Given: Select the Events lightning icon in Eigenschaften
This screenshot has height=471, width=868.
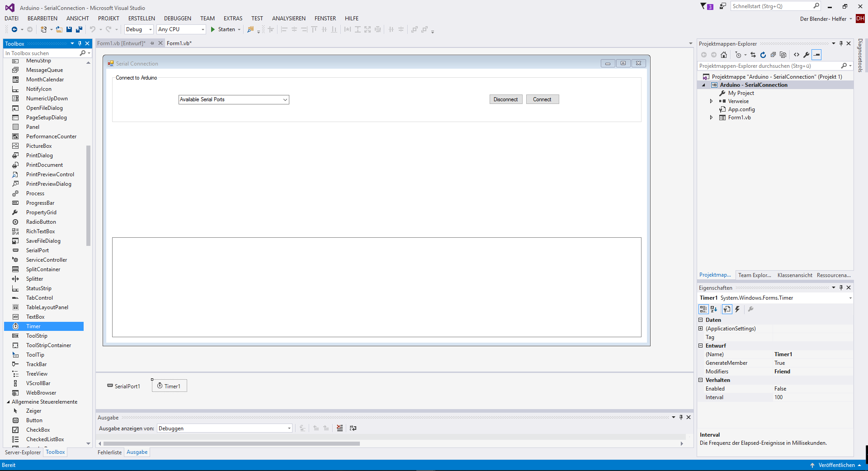Looking at the screenshot, I should pyautogui.click(x=737, y=309).
